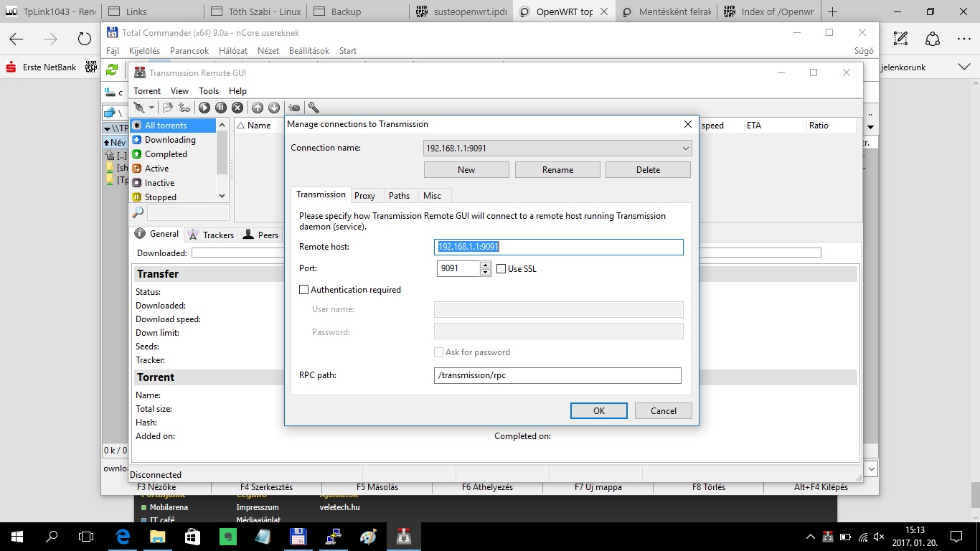This screenshot has width=980, height=551.
Task: Select the Inactive filter
Action: pyautogui.click(x=172, y=183)
